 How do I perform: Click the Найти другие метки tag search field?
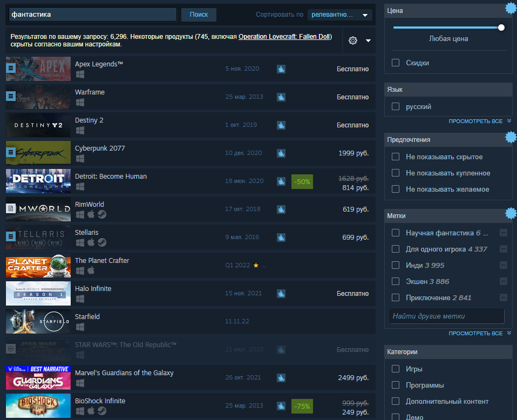coord(447,316)
